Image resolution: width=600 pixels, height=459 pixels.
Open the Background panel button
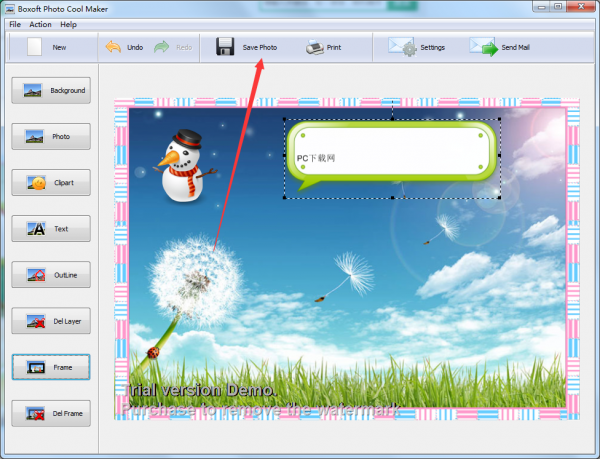[51, 90]
